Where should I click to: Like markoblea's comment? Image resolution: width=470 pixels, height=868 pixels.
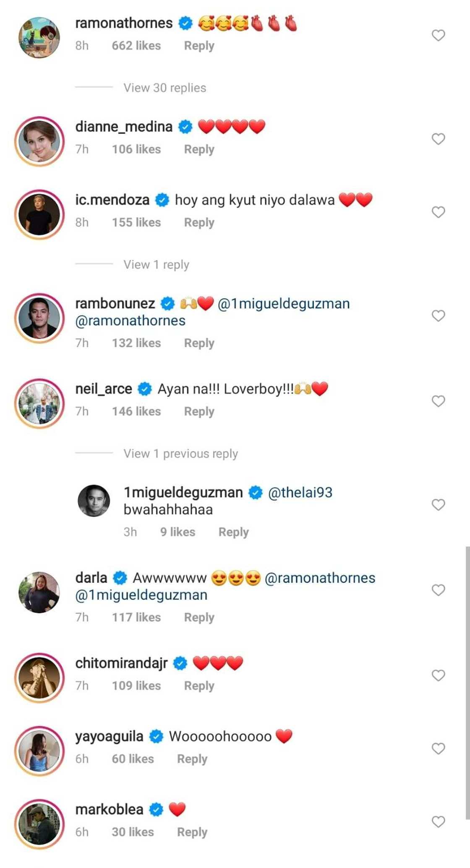pos(438,822)
